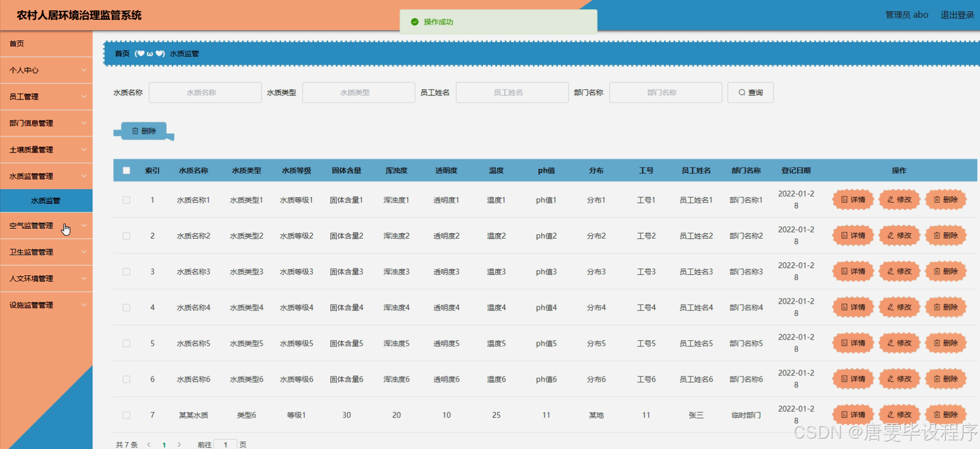Select the checkbox for row 5
This screenshot has height=449, width=980.
point(126,343)
